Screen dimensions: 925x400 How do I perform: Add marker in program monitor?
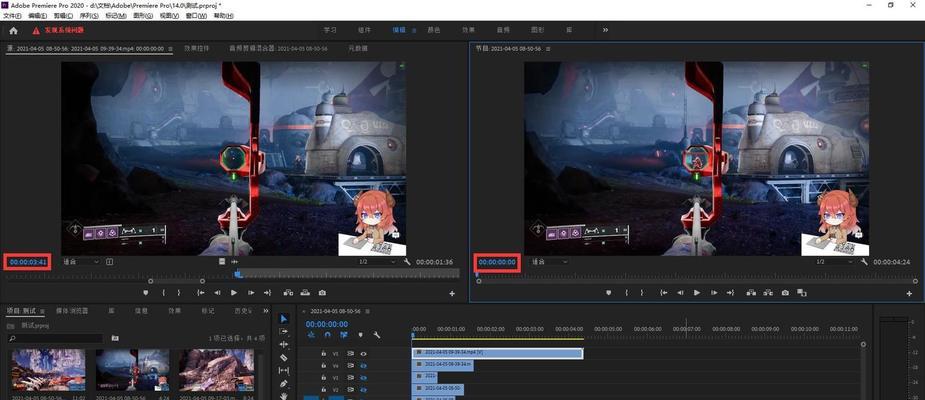pos(609,293)
